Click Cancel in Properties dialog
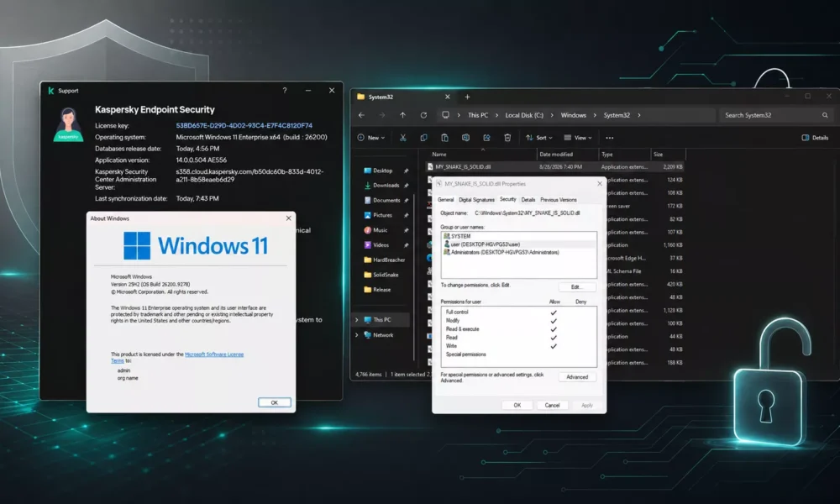This screenshot has height=504, width=840. tap(552, 405)
